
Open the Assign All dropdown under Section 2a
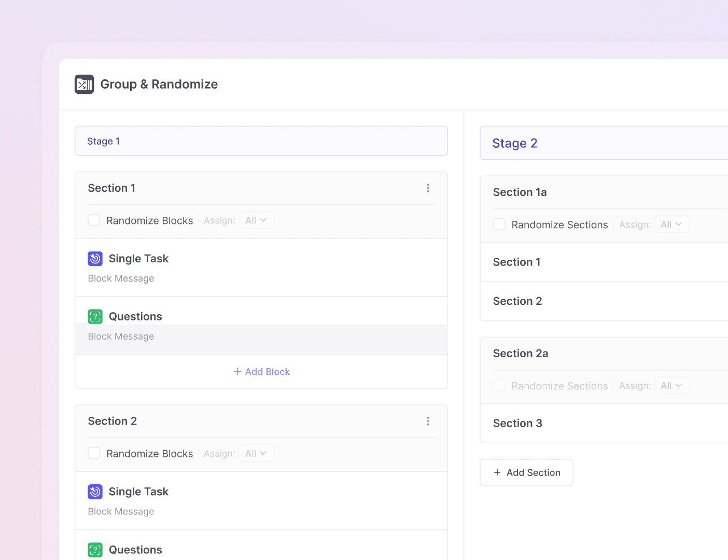click(x=671, y=386)
